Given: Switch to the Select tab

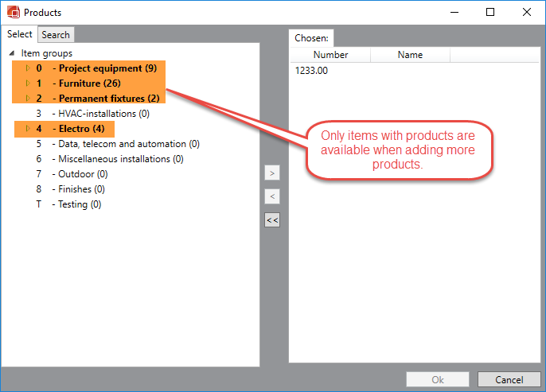Looking at the screenshot, I should (x=20, y=34).
